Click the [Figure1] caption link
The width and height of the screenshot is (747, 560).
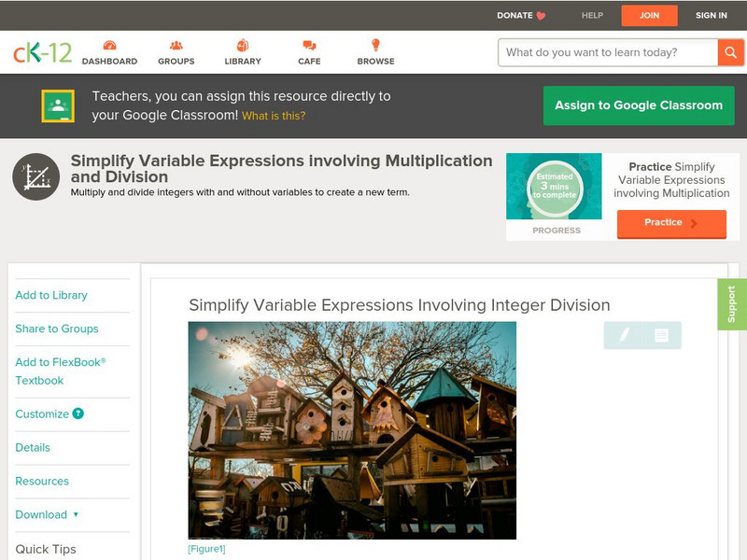206,549
